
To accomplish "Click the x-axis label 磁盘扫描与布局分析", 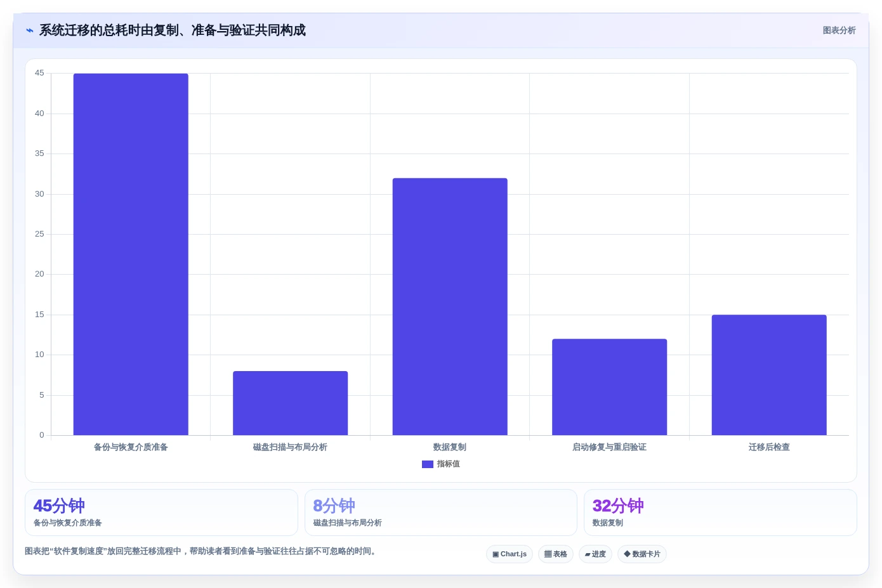I will (x=290, y=447).
